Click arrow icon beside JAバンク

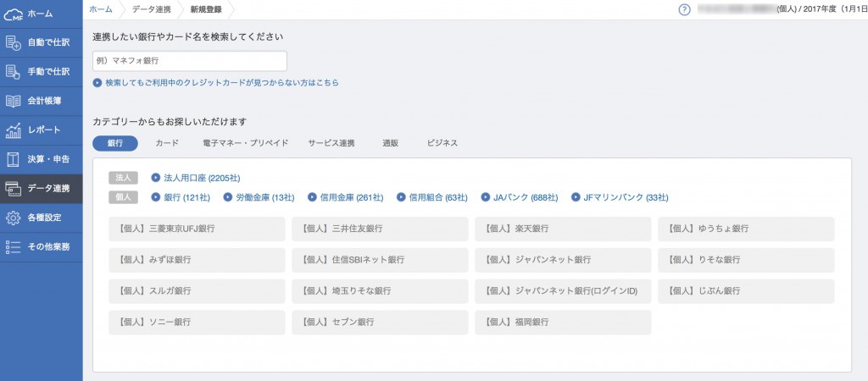485,197
